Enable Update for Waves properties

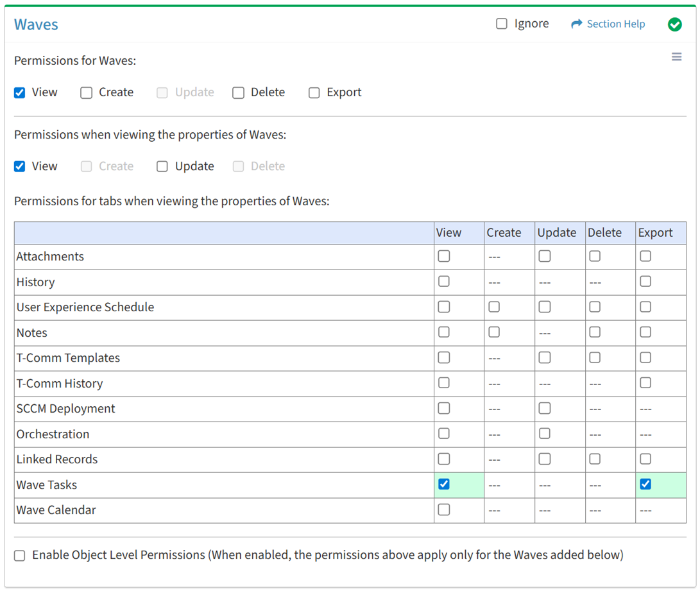coord(162,166)
